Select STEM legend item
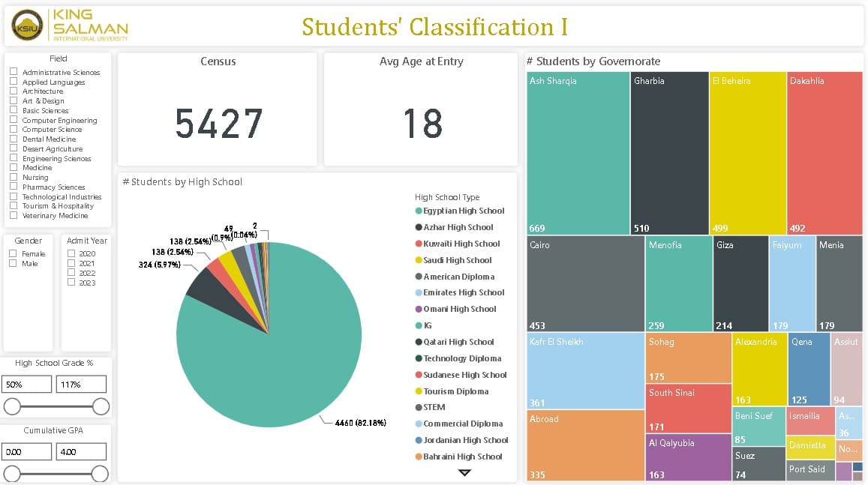Viewport: 868px width, 485px height. [x=430, y=407]
